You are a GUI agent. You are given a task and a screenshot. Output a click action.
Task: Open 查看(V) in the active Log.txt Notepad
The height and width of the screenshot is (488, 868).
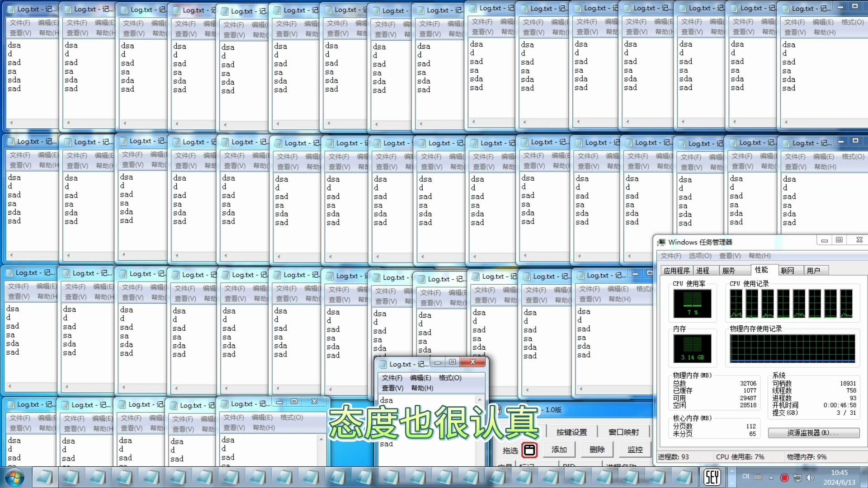[392, 388]
